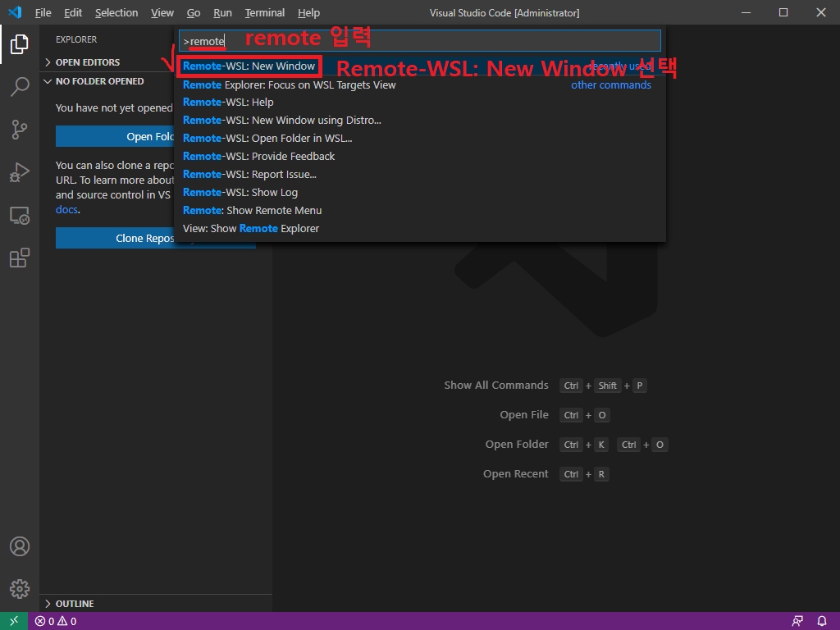Expand the Open Editors section

[87, 62]
